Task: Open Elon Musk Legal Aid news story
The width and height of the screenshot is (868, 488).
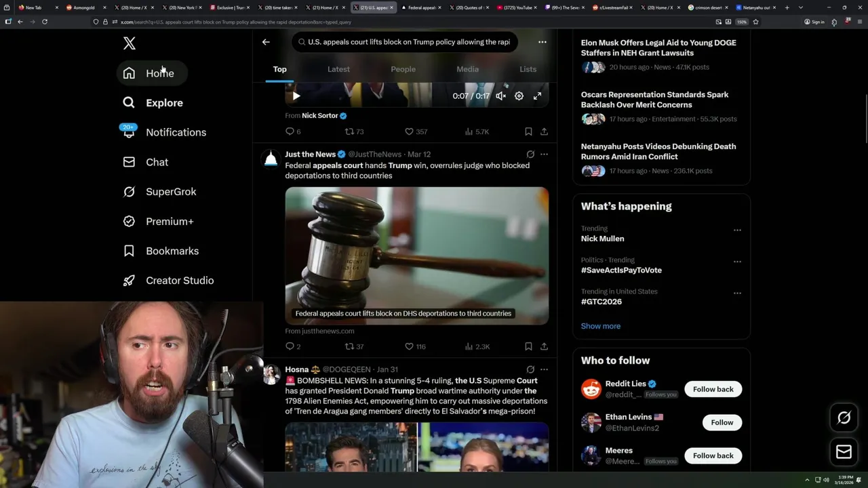Action: pos(661,56)
